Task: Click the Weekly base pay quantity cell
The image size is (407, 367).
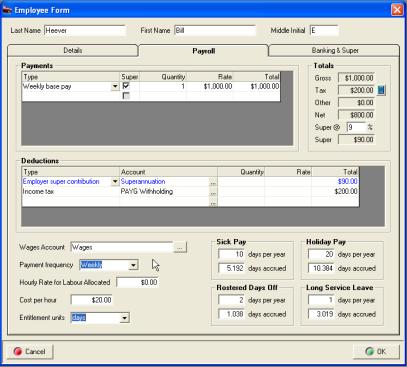Action: [x=163, y=87]
